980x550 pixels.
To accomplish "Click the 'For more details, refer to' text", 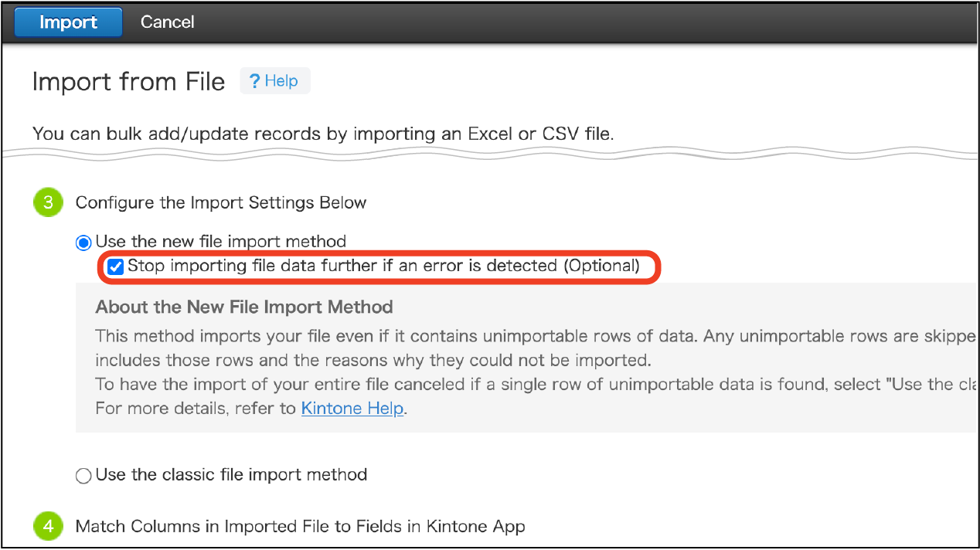I will tap(197, 408).
